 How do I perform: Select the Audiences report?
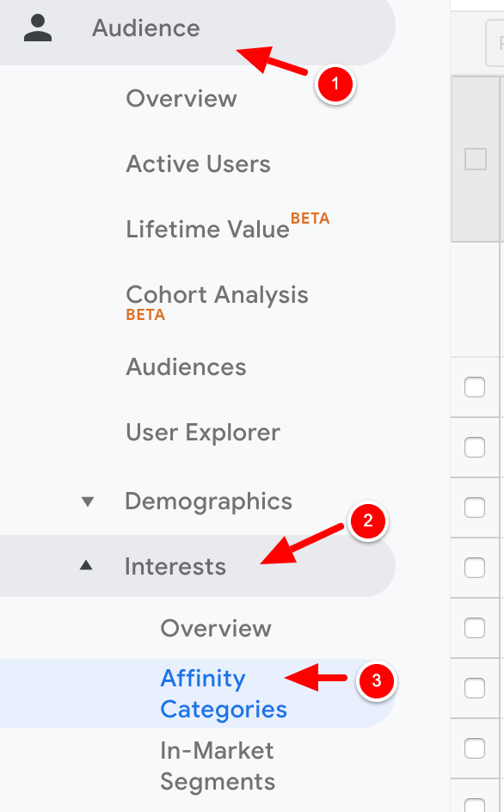pyautogui.click(x=186, y=366)
